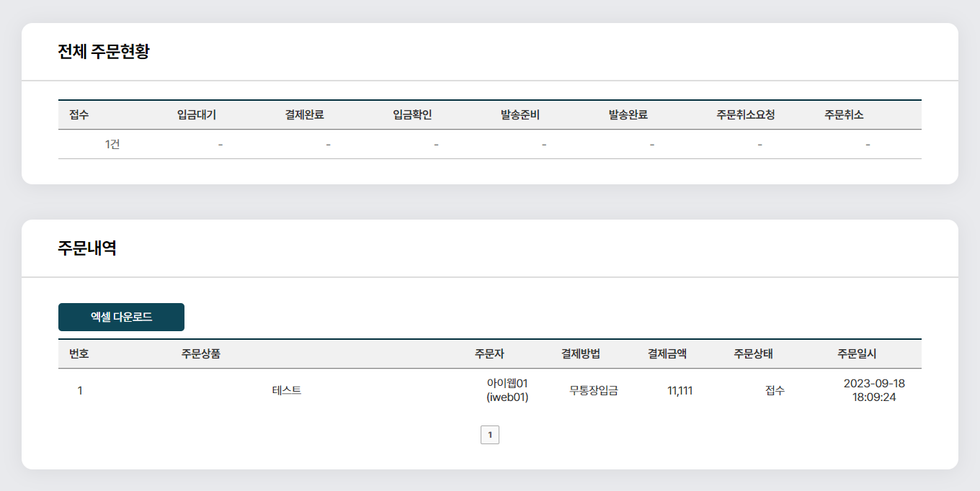Click the 전체 주문현황 heading

[104, 52]
